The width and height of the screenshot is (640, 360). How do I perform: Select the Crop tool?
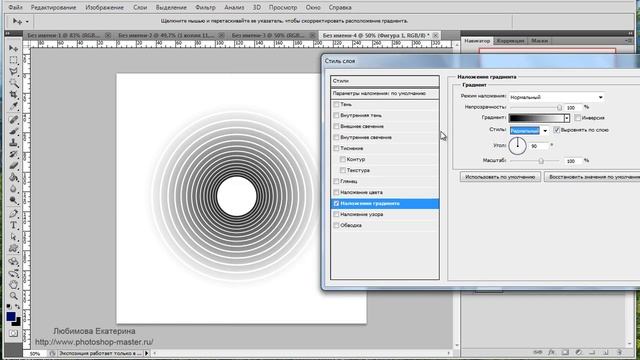tap(13, 95)
